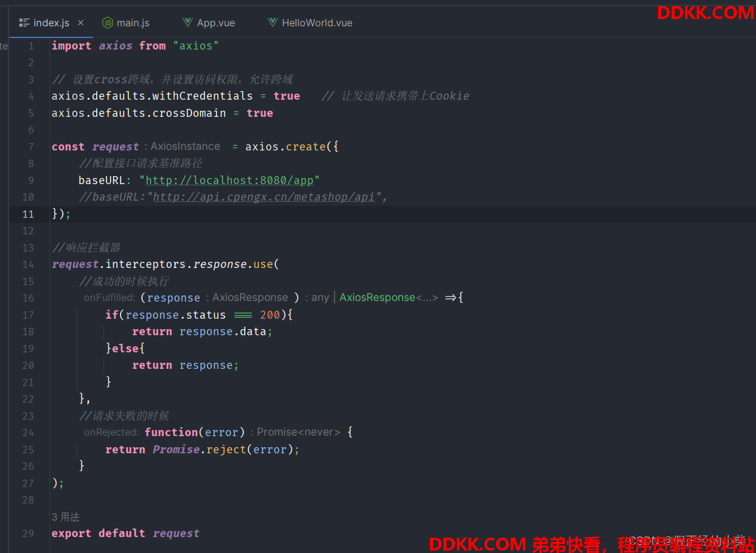Switch to the HelloWorld.vue tab
This screenshot has height=553, width=756.
(316, 23)
